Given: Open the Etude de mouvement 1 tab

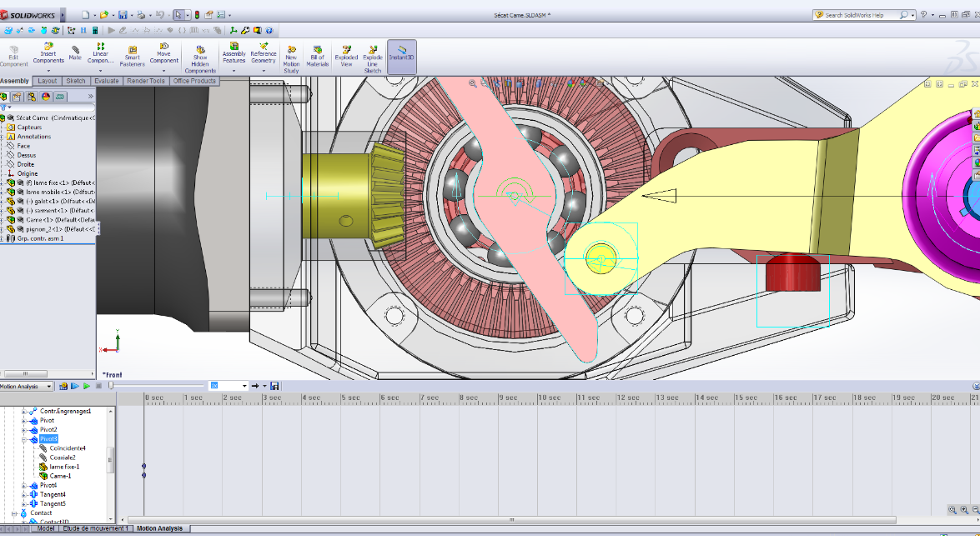Looking at the screenshot, I should coord(95,528).
